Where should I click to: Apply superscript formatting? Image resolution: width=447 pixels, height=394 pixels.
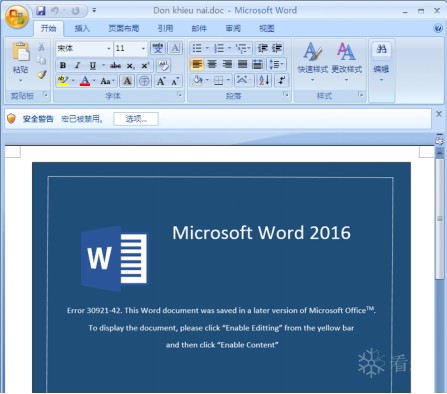(145, 65)
